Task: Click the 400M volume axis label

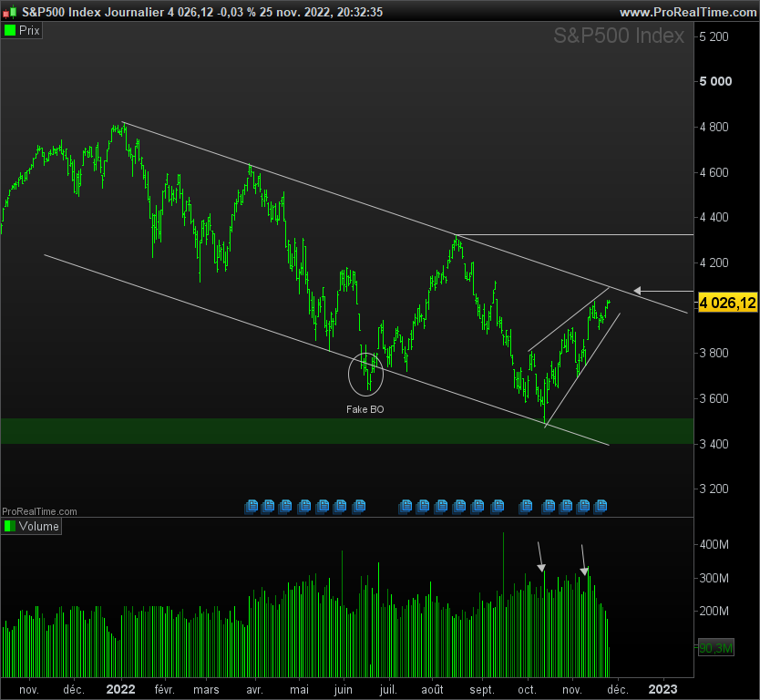Action: pyautogui.click(x=714, y=545)
